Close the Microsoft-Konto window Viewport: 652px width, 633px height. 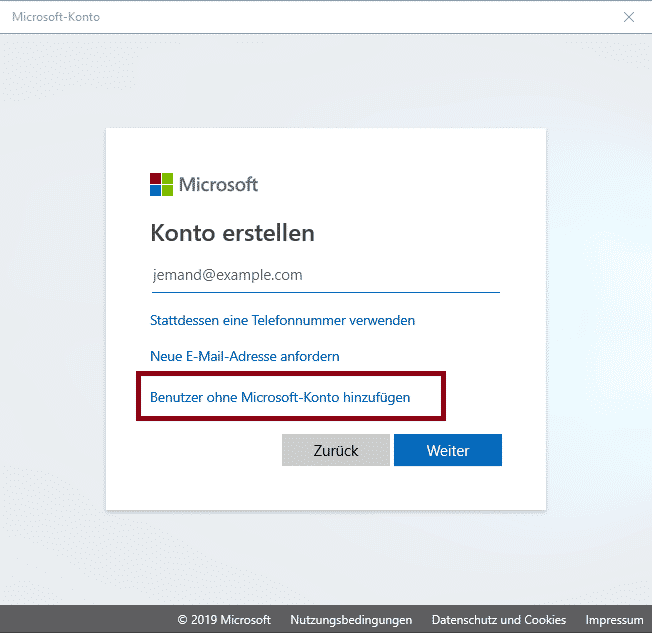tap(629, 17)
